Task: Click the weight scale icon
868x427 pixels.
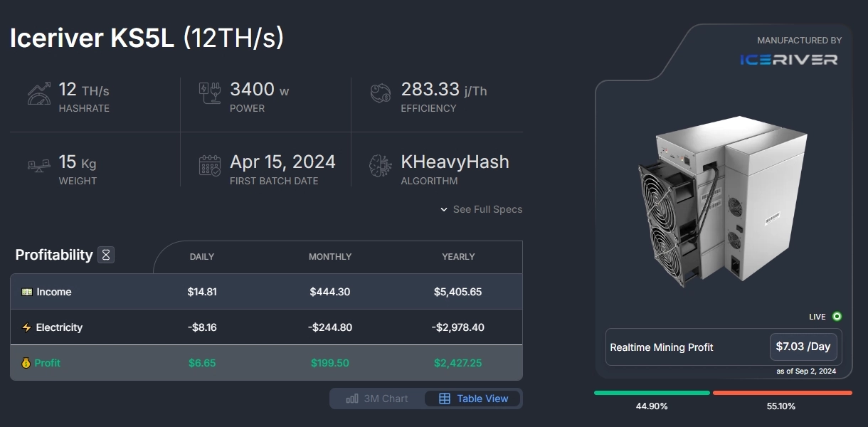Action: pos(38,166)
